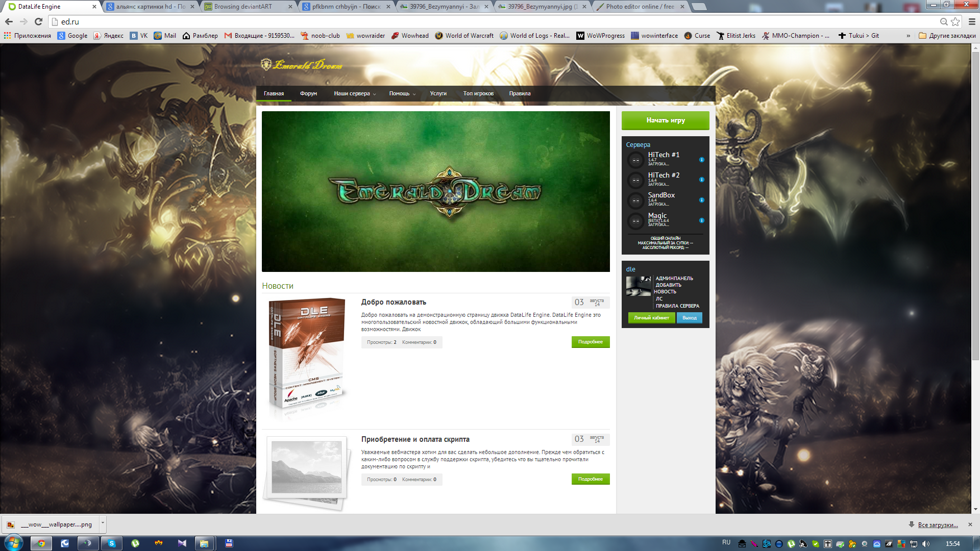The width and height of the screenshot is (980, 551).
Task: Open Visual Studio from the taskbar
Action: tap(182, 543)
